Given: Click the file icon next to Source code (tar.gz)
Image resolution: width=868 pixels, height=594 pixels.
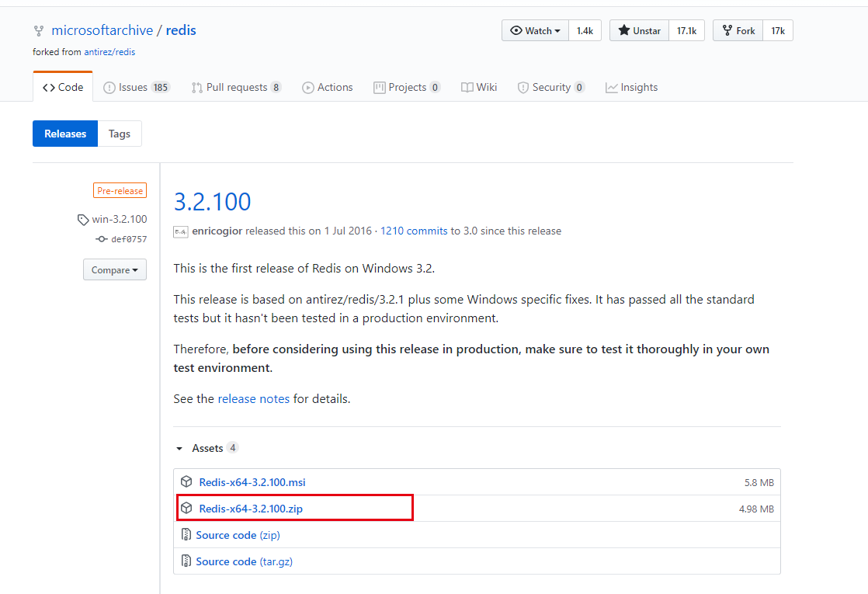Looking at the screenshot, I should 186,561.
